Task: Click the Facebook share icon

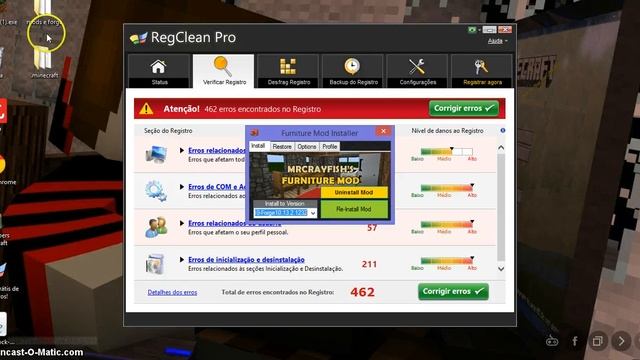Action: [575, 341]
